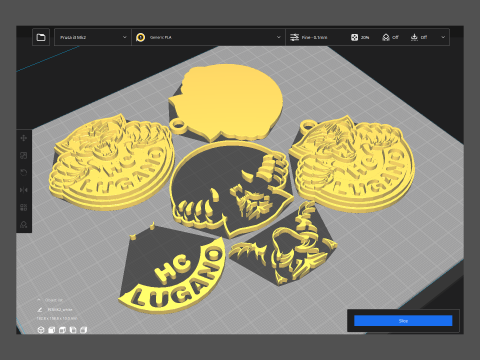Image resolution: width=480 pixels, height=360 pixels.
Task: Select the Rotate tool in left toolbar
Action: point(24,173)
